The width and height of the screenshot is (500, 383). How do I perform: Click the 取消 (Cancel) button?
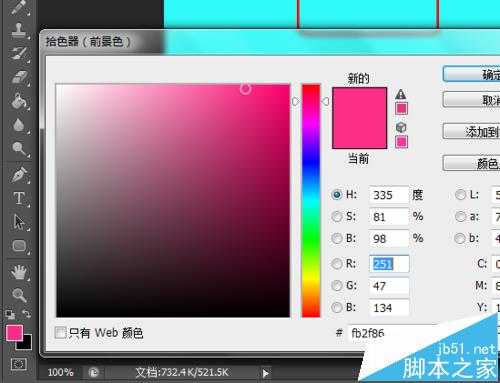[x=471, y=99]
